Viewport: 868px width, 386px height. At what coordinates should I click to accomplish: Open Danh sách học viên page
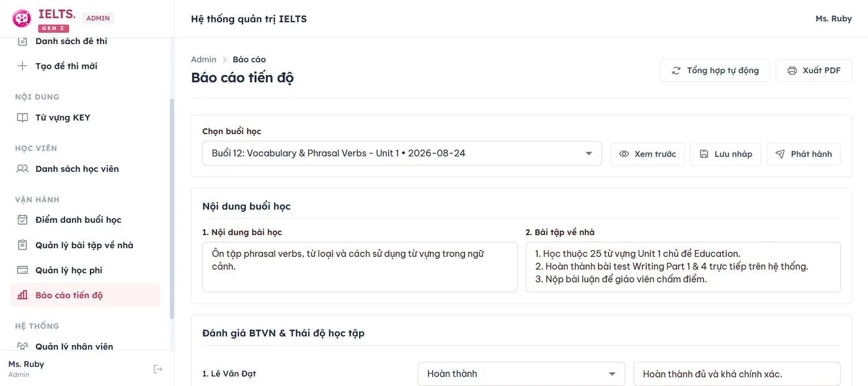tap(85, 169)
